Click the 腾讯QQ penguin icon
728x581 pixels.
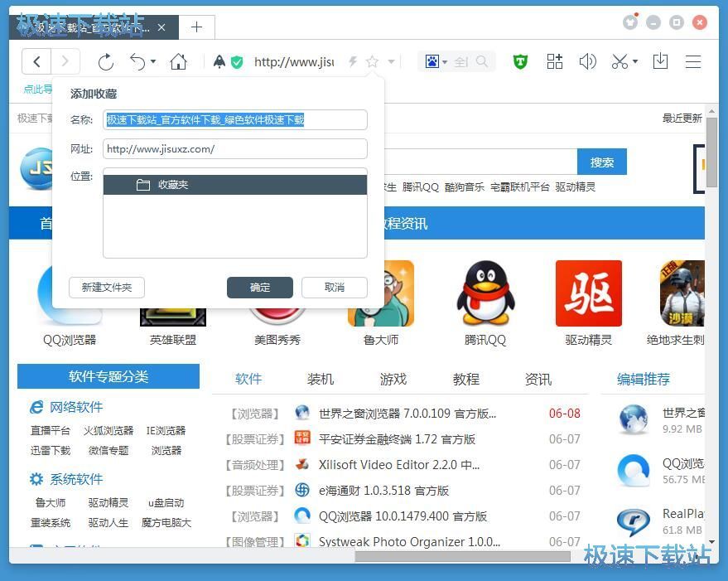(x=485, y=293)
